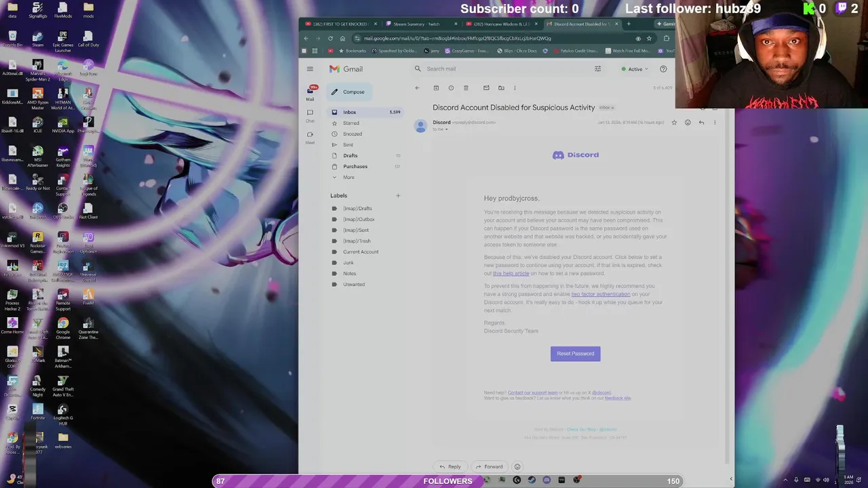Viewport: 868px width, 488px height.
Task: Open Gmail Support help icon
Action: click(663, 68)
